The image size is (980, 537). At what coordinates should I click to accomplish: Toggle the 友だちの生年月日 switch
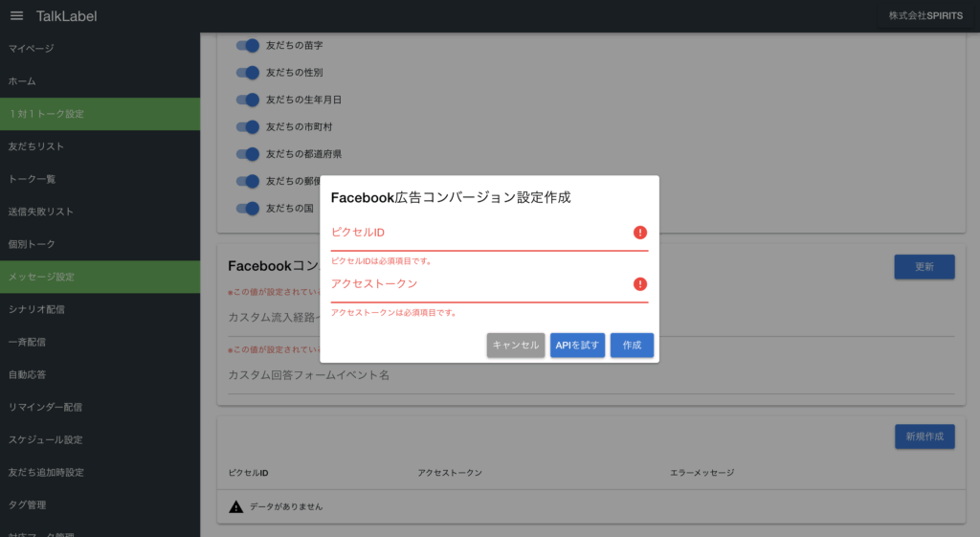tap(248, 100)
